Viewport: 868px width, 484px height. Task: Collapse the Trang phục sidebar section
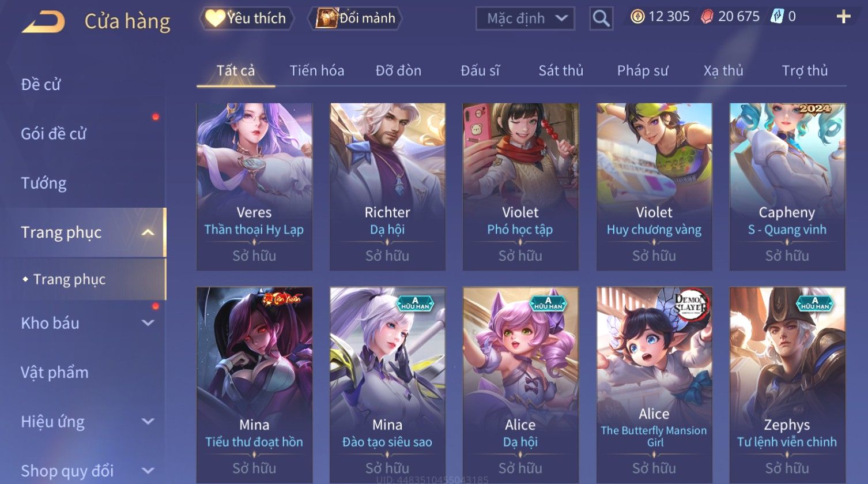148,232
